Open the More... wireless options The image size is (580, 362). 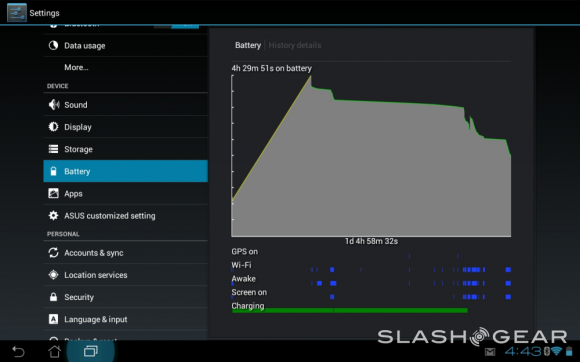[125, 67]
